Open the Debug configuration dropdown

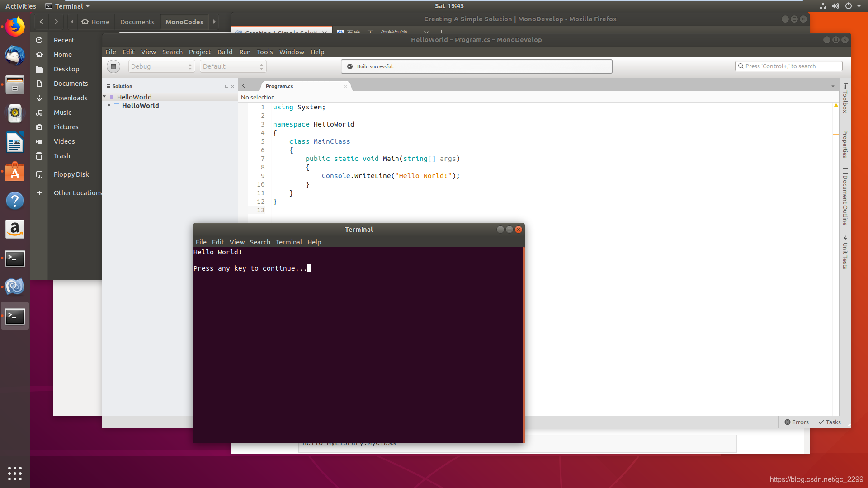tap(161, 66)
